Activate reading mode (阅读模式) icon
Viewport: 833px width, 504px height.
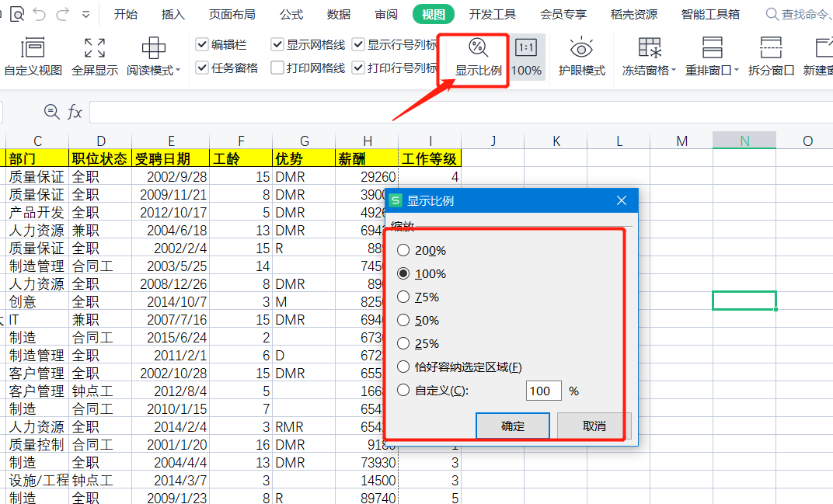[x=153, y=48]
